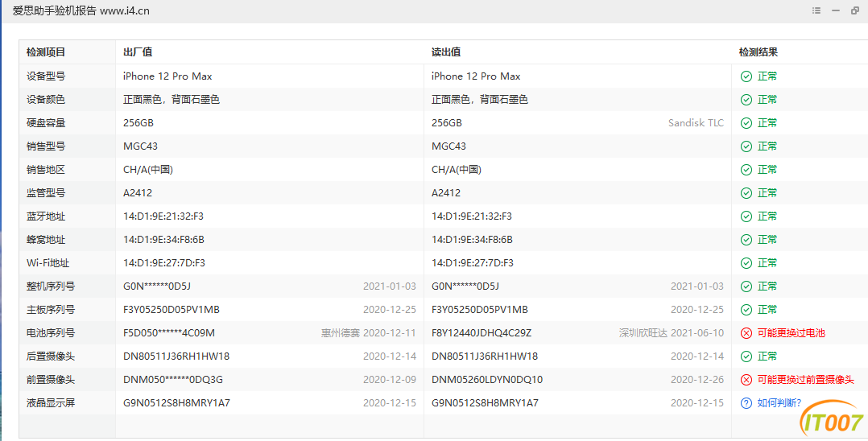The height and width of the screenshot is (441, 868).
Task: Click the window title 爱思助手验机报告 www.i4.cn
Action: 81,10
